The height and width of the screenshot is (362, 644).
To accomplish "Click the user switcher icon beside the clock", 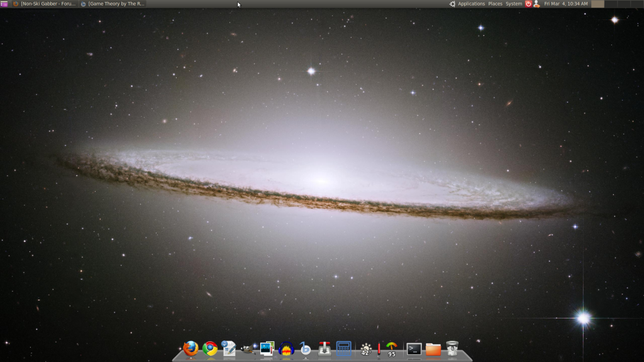I will pyautogui.click(x=535, y=4).
